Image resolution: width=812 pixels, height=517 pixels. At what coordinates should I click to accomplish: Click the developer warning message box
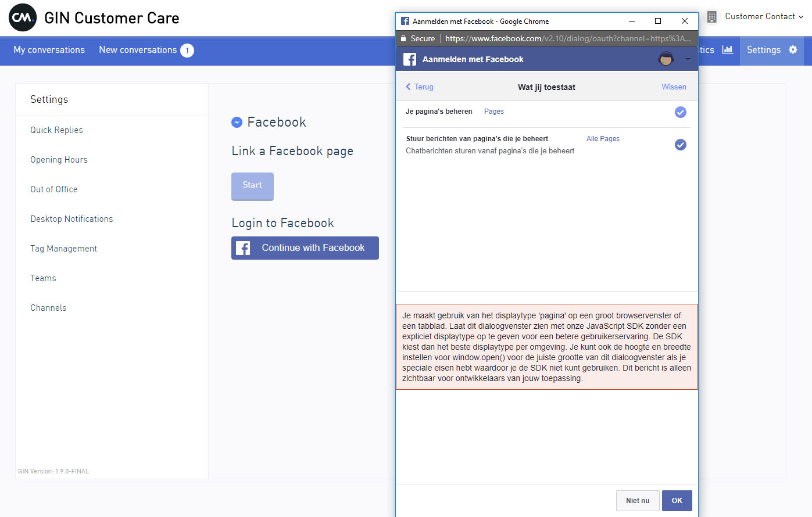click(546, 347)
